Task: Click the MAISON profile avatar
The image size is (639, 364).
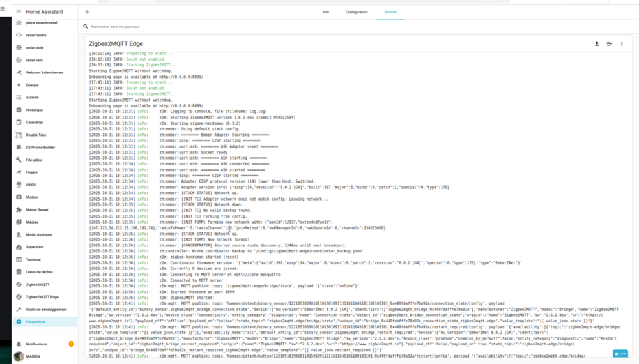Action: tap(19, 356)
